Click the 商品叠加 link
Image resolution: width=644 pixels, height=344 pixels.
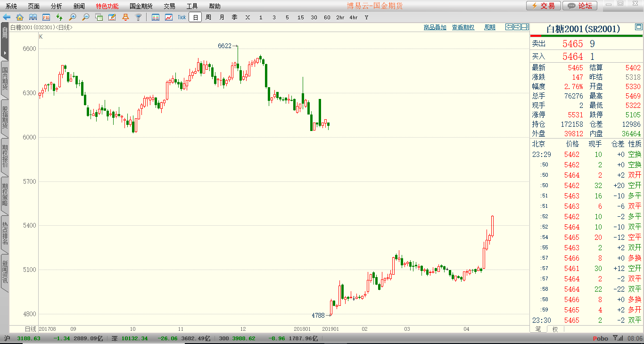click(435, 27)
